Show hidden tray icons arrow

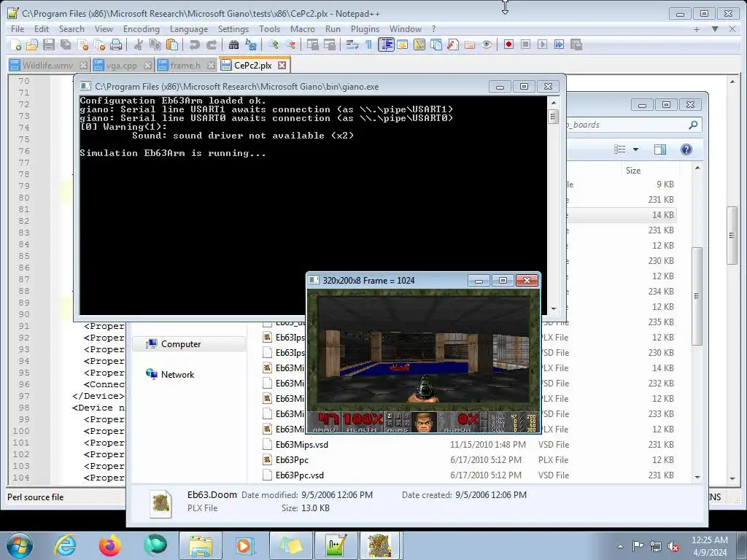pyautogui.click(x=620, y=547)
